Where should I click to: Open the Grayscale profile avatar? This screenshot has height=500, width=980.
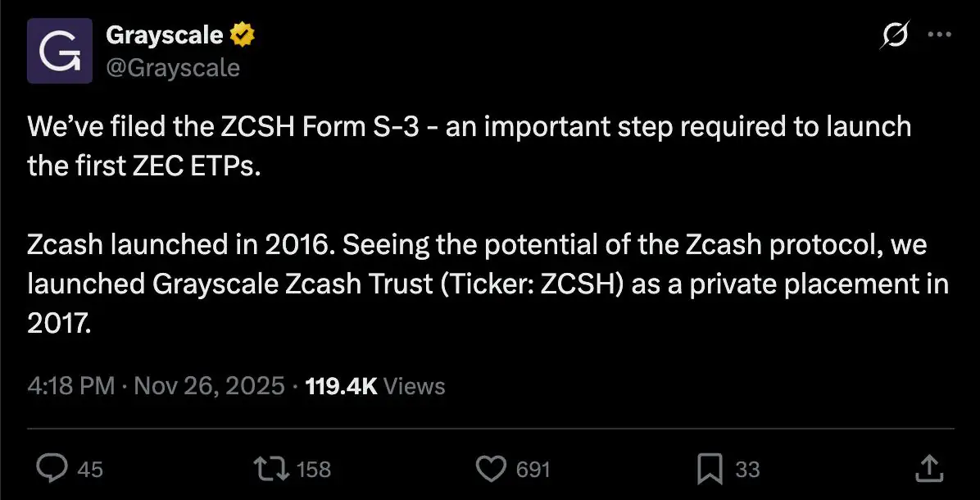coord(60,51)
